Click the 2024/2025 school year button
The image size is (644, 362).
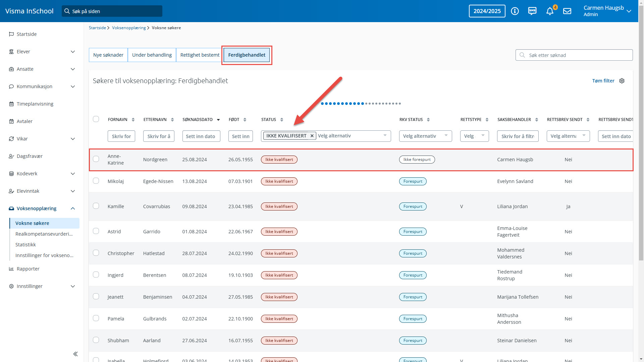pos(487,11)
